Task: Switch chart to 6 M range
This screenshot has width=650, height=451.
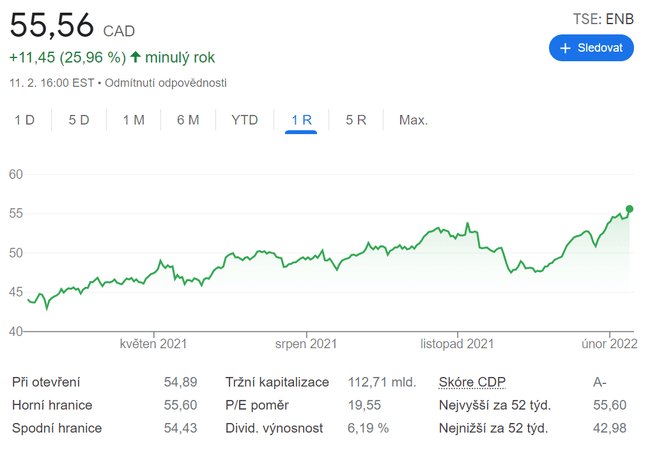Action: (x=187, y=120)
